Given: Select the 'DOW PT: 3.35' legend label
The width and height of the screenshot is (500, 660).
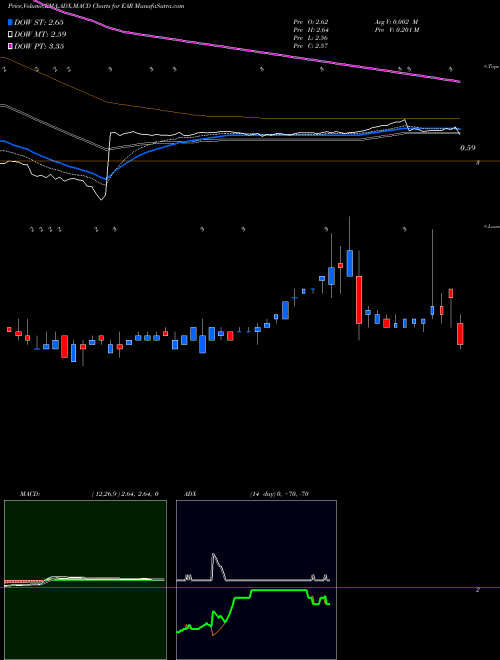Looking at the screenshot, I should 39,46.
